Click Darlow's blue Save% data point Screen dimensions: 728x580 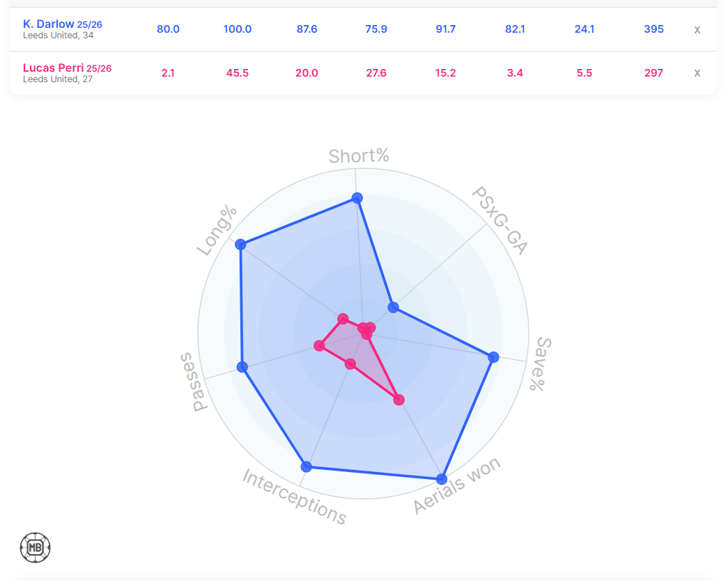click(494, 357)
